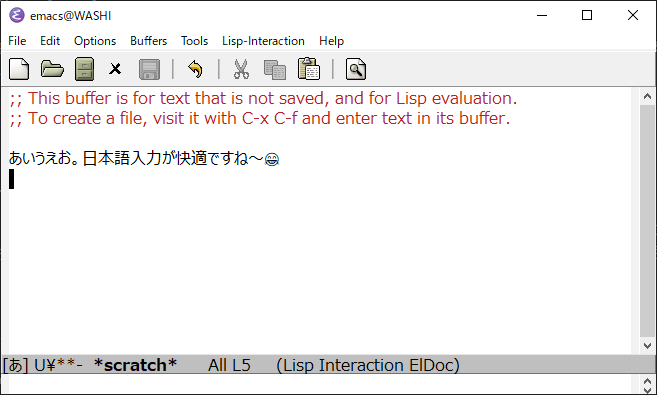Open the Options menu
This screenshot has height=395, width=657.
95,41
